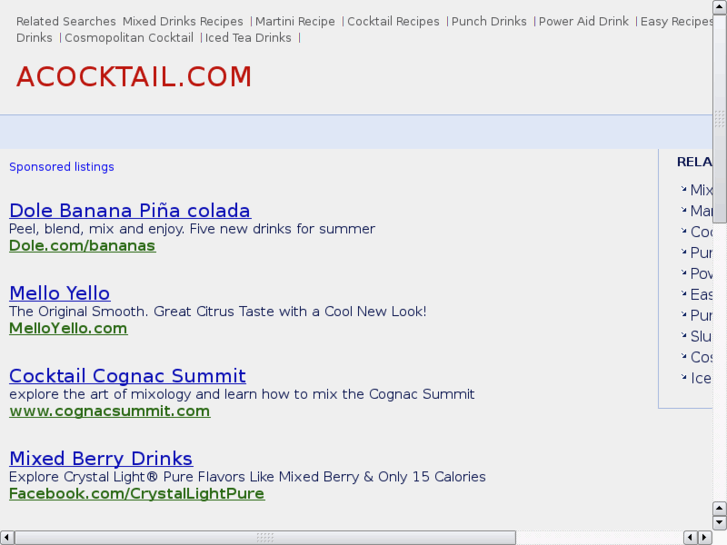Click the arrow bullet beside Mix
This screenshot has height=545, width=727.
click(x=683, y=188)
